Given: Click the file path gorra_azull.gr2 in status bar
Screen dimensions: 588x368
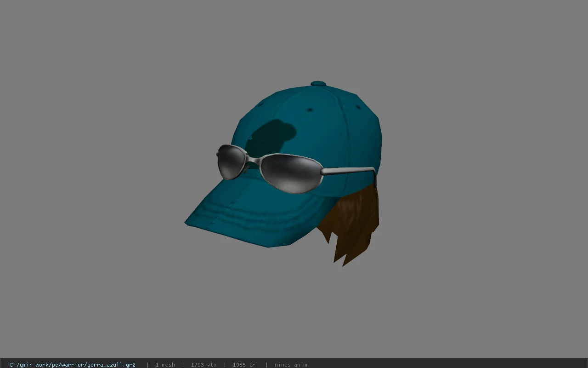Looking at the screenshot, I should click(x=73, y=365).
